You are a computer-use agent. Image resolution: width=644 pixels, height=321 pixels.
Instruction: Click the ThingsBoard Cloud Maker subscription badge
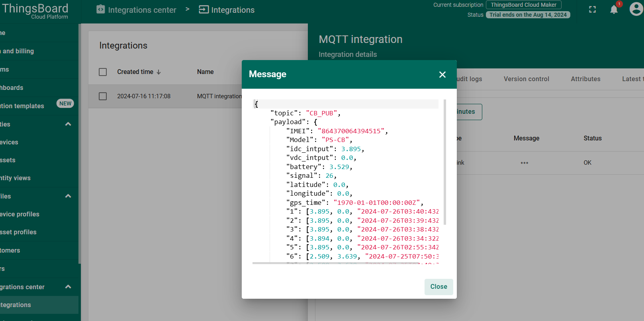click(523, 5)
